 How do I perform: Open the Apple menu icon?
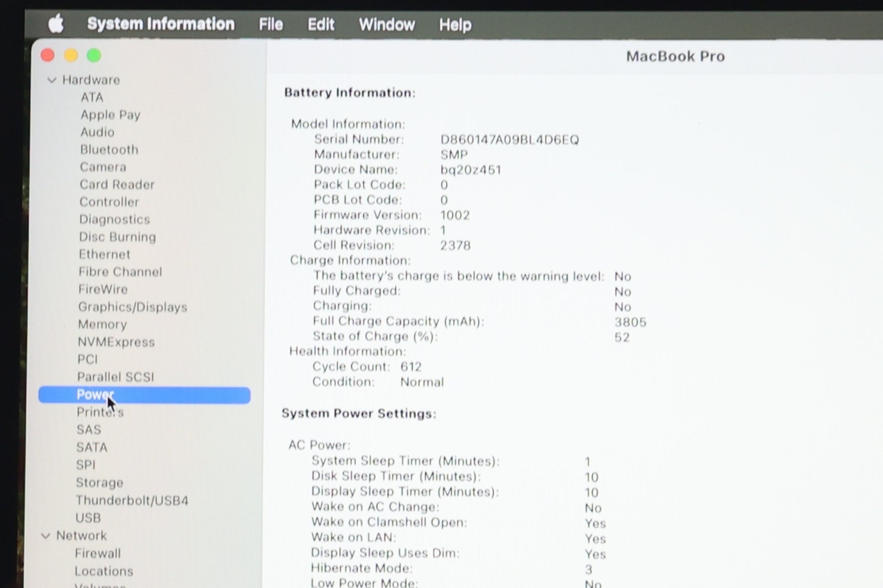pyautogui.click(x=56, y=24)
